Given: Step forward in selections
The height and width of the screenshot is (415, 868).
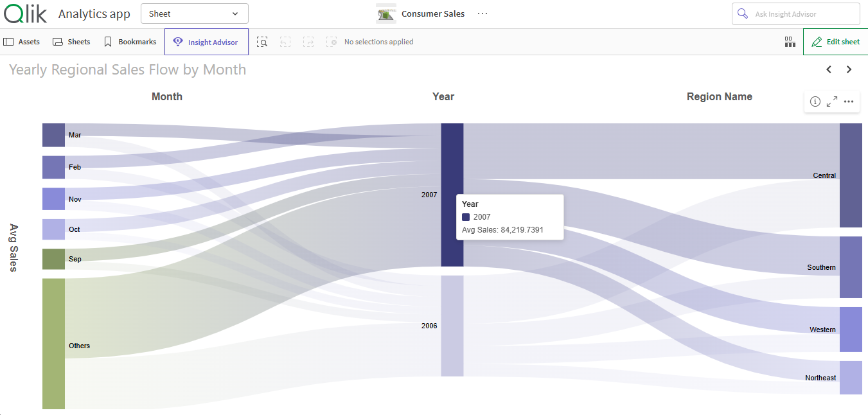Looking at the screenshot, I should tap(308, 42).
